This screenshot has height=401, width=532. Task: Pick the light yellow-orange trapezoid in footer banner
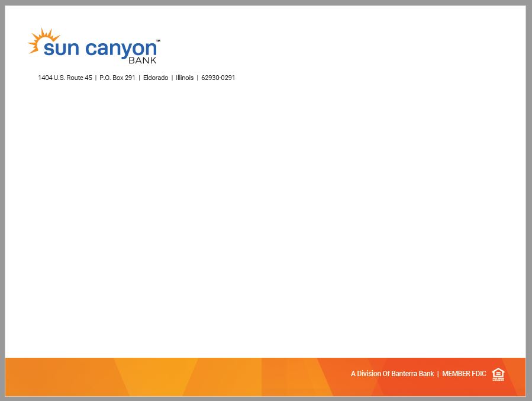click(155, 376)
